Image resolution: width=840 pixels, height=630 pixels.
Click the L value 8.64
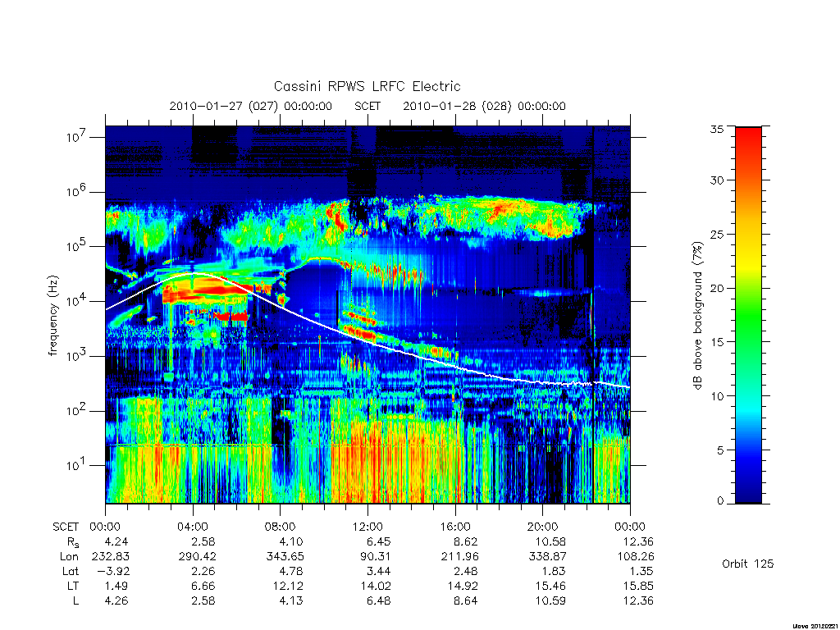[466, 601]
